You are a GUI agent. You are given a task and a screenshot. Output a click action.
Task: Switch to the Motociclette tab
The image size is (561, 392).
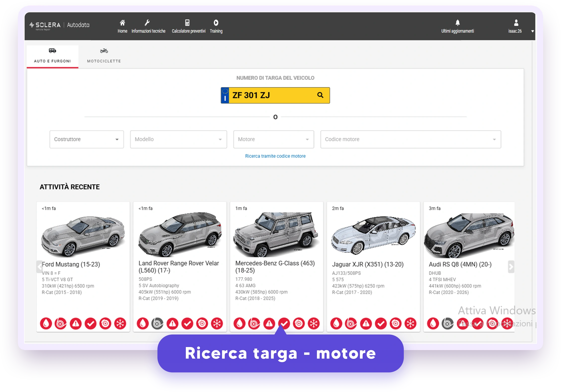tap(104, 56)
